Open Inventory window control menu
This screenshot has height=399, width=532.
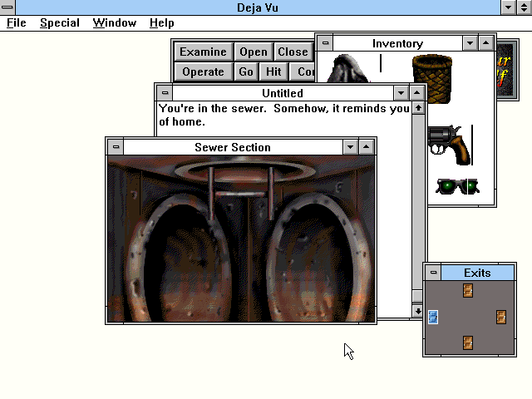(x=325, y=43)
